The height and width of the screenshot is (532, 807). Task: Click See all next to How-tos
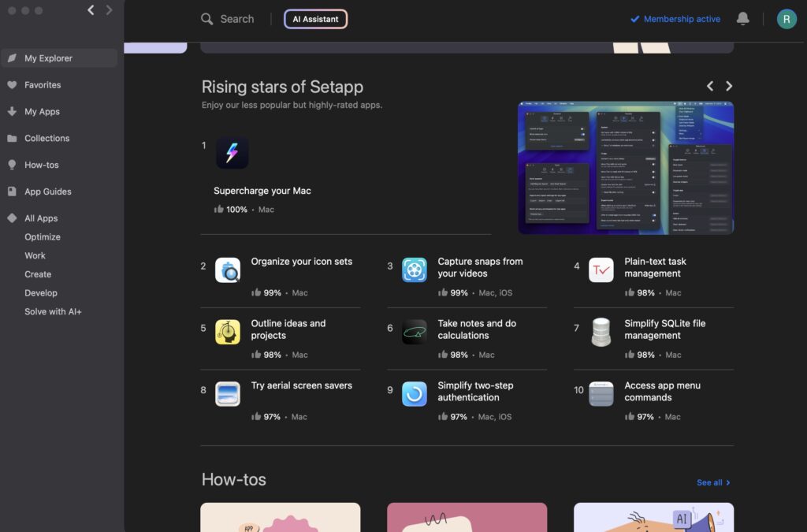click(713, 482)
